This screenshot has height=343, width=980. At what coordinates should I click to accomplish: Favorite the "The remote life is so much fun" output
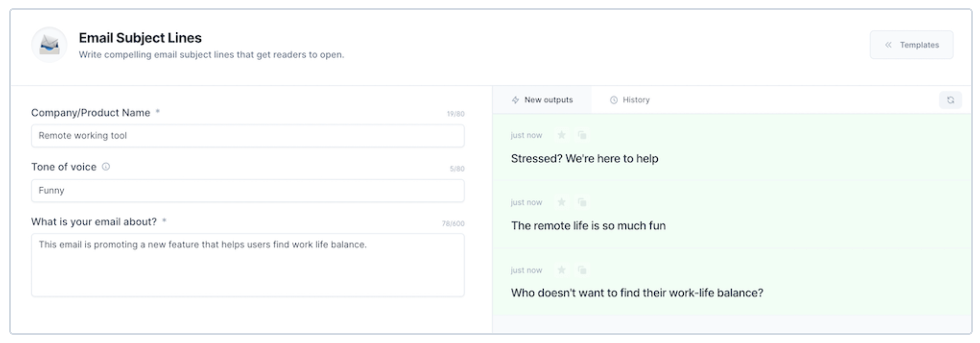point(561,202)
